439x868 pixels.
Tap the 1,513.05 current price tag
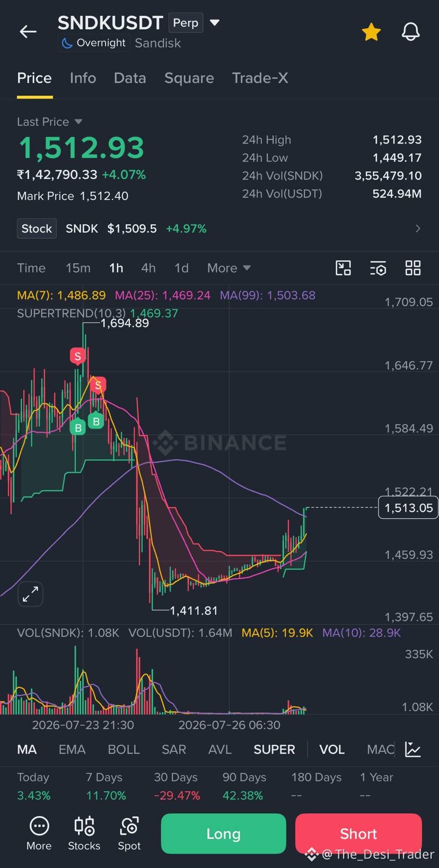pos(408,508)
